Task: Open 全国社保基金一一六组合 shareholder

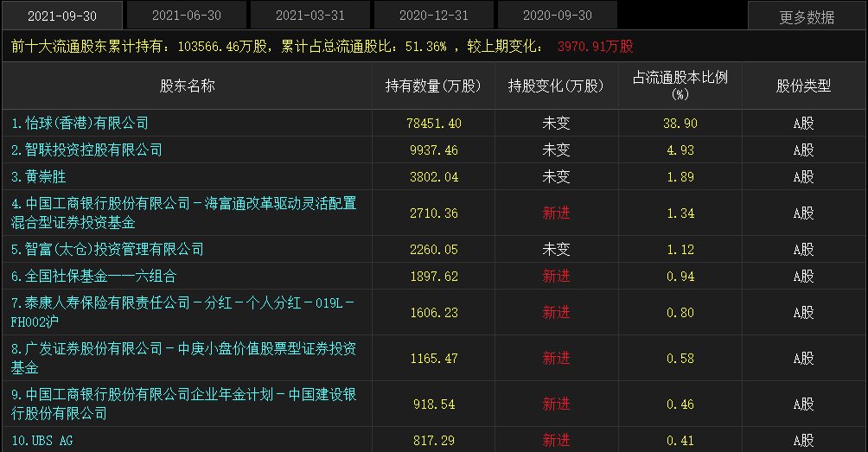Action: 93,277
